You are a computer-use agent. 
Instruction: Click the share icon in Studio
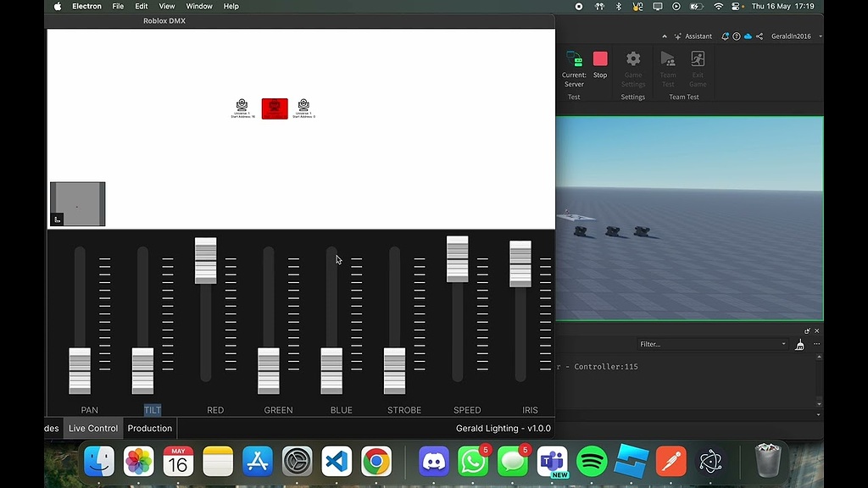pos(759,36)
